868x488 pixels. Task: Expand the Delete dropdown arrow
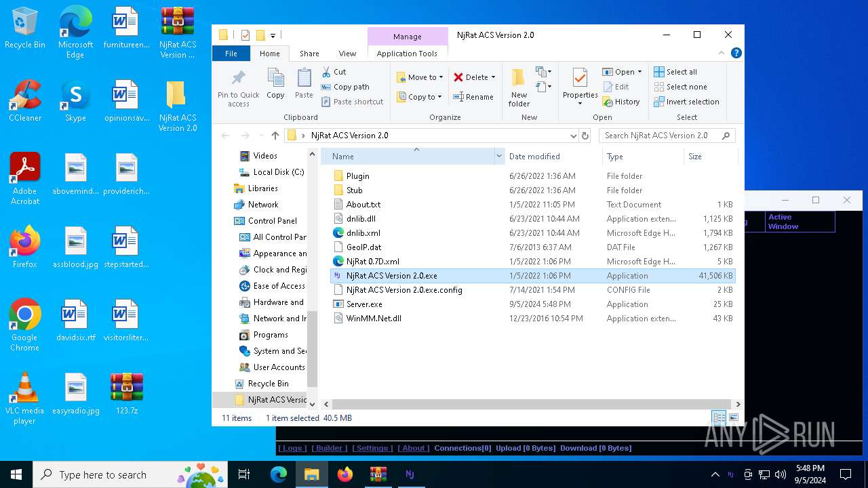click(493, 77)
